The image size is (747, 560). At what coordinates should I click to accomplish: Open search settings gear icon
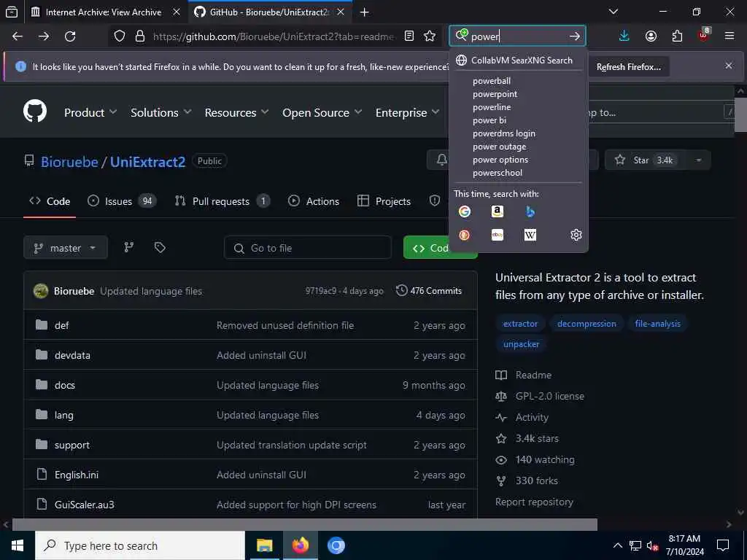click(576, 235)
